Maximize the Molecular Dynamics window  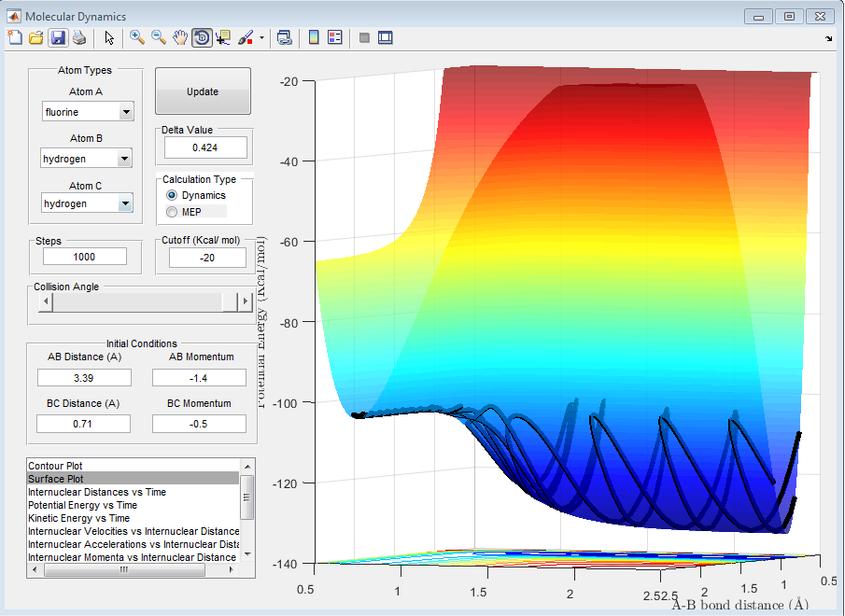coord(789,17)
